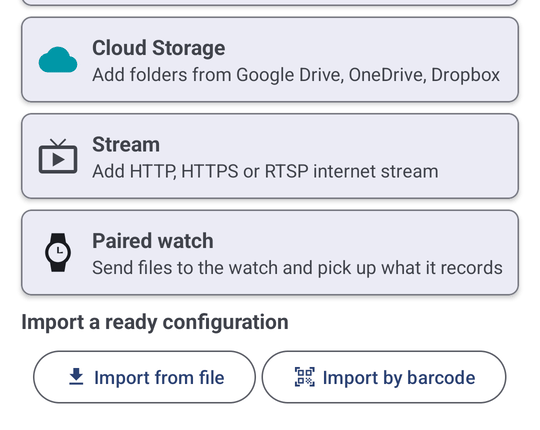Click the Import from file button

point(144,377)
